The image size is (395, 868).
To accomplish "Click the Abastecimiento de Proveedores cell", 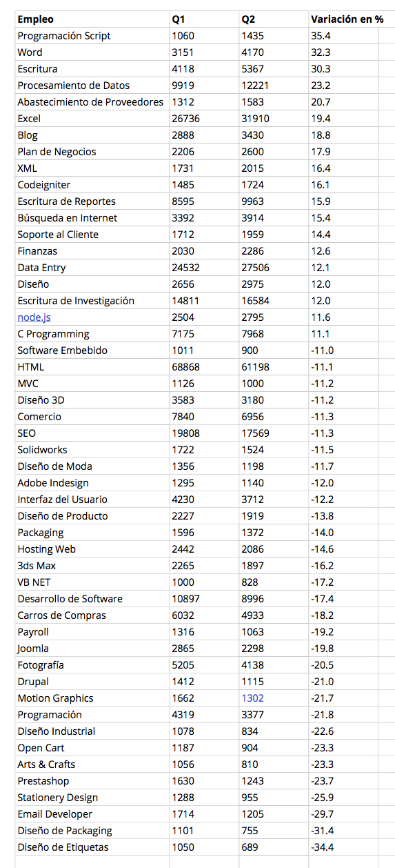I will click(x=92, y=102).
